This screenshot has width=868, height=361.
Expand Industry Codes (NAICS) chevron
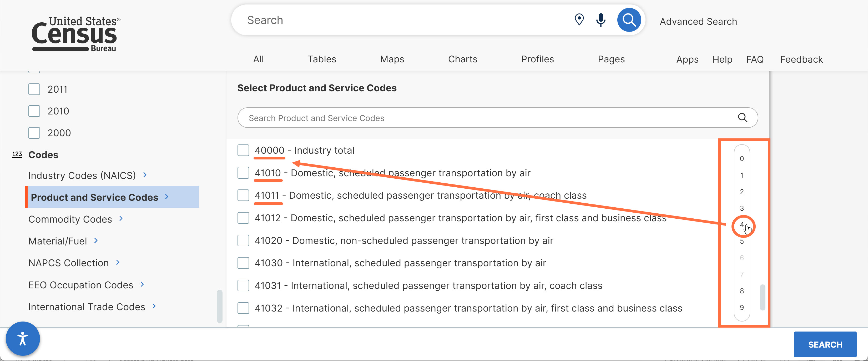145,175
